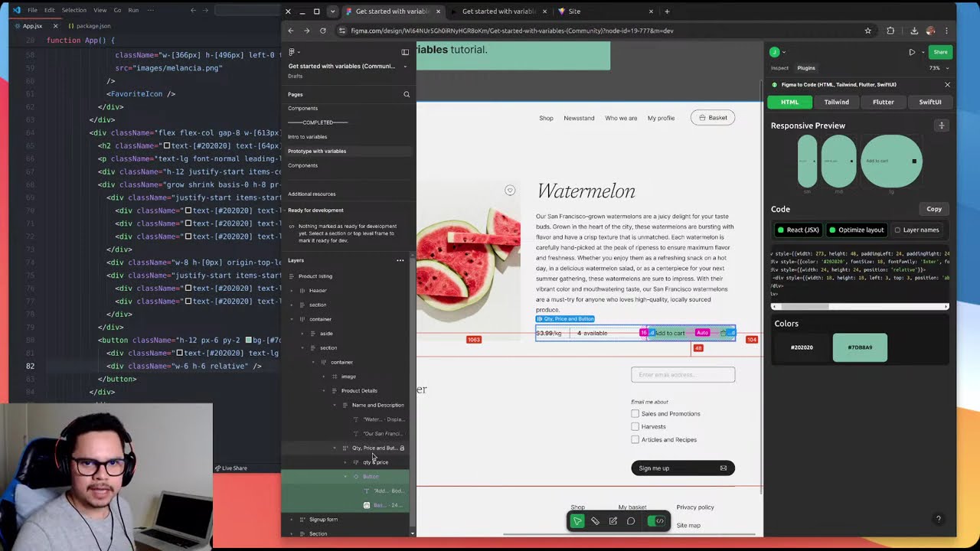Bookmark this page with the star icon
The width and height of the screenshot is (980, 551).
[x=867, y=31]
